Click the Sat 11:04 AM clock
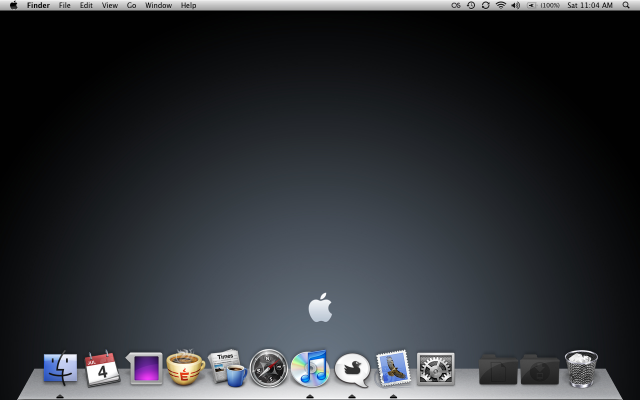 pos(590,5)
